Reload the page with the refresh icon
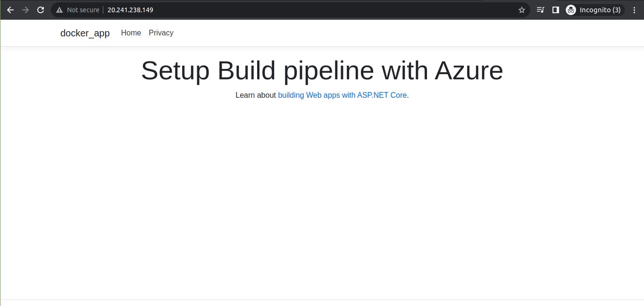 pyautogui.click(x=41, y=10)
